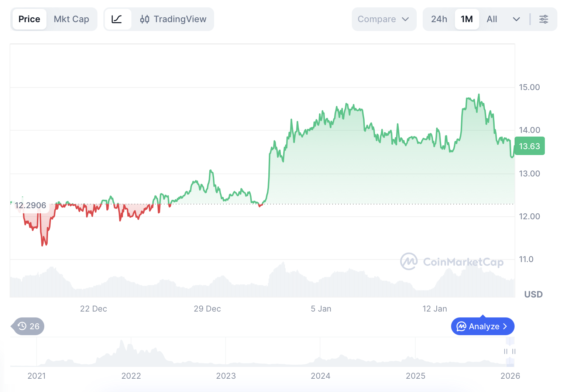The height and width of the screenshot is (392, 567).
Task: Open chart settings sliders icon
Action: [x=544, y=19]
